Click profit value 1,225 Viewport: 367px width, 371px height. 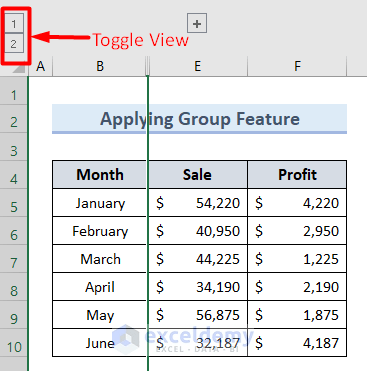pos(297,259)
